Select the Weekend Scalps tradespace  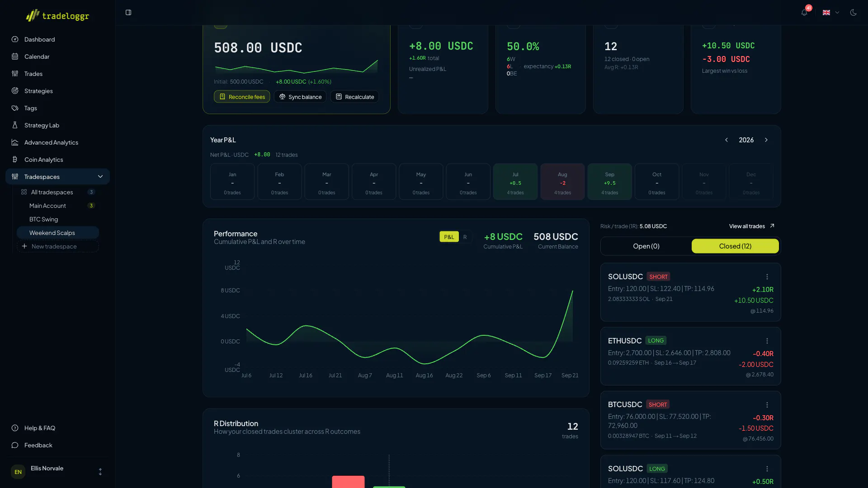pyautogui.click(x=58, y=233)
